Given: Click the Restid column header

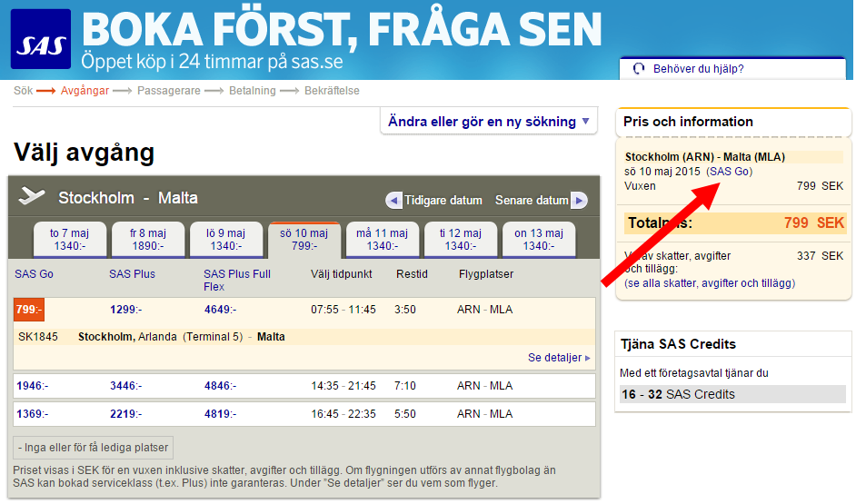Looking at the screenshot, I should point(412,274).
